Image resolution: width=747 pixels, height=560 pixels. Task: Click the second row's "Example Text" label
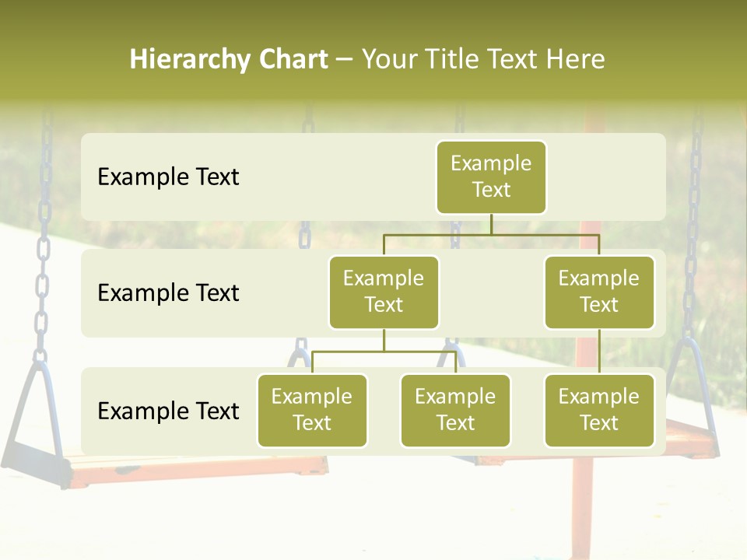[168, 293]
